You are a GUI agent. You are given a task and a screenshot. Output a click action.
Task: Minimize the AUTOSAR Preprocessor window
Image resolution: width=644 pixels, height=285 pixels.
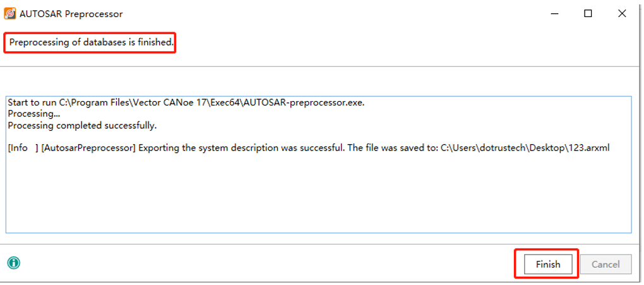click(554, 13)
